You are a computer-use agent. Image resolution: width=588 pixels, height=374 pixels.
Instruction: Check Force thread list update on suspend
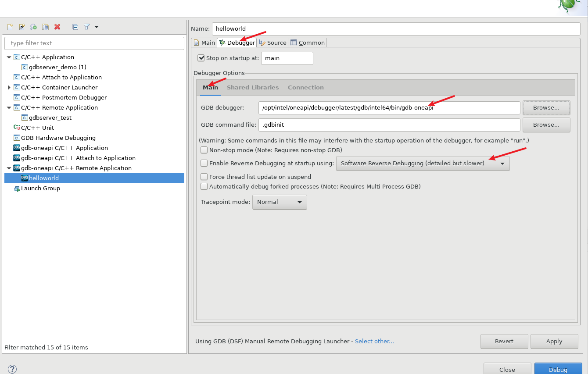coord(204,177)
